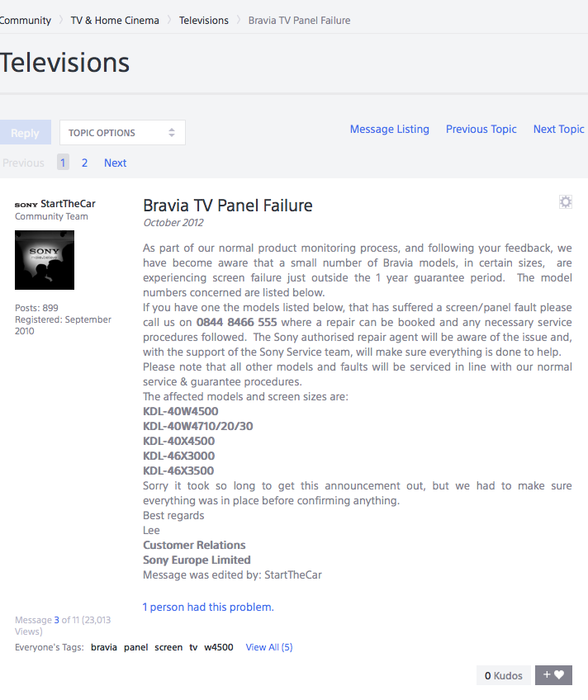Navigate to the Previous Topic
Image resolution: width=588 pixels, height=700 pixels.
[x=481, y=129]
